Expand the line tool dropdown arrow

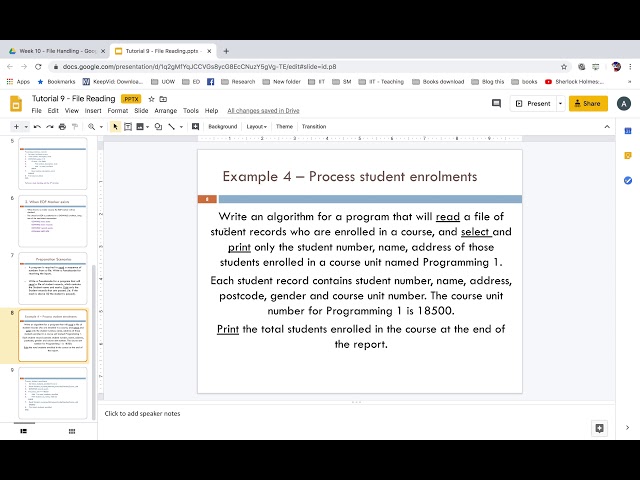point(181,127)
